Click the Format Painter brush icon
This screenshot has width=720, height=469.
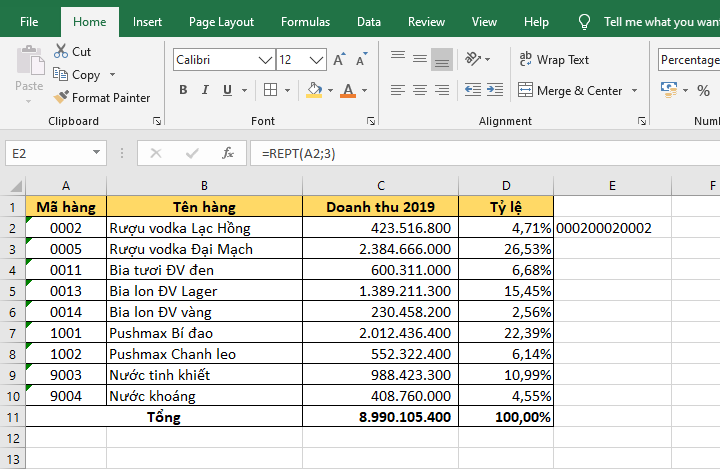(x=61, y=98)
